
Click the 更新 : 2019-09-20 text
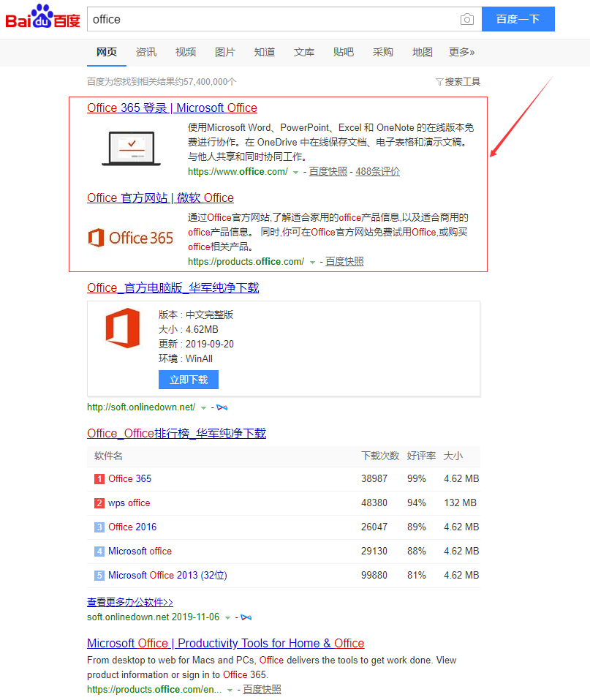196,345
